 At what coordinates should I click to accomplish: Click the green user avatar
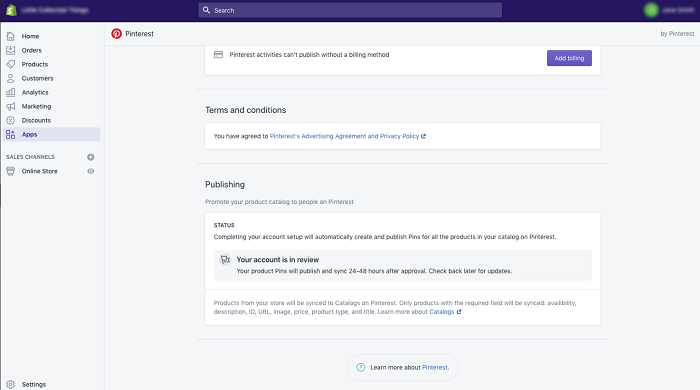[651, 10]
